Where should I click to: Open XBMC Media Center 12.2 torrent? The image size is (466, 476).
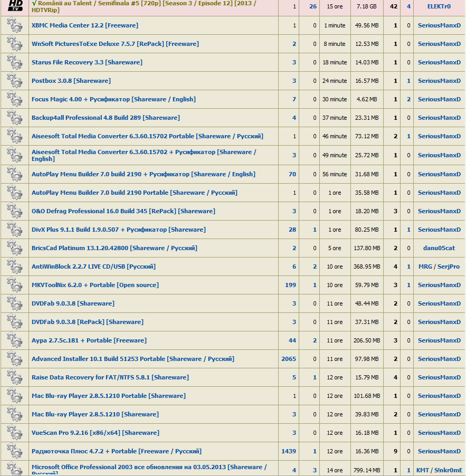click(84, 25)
